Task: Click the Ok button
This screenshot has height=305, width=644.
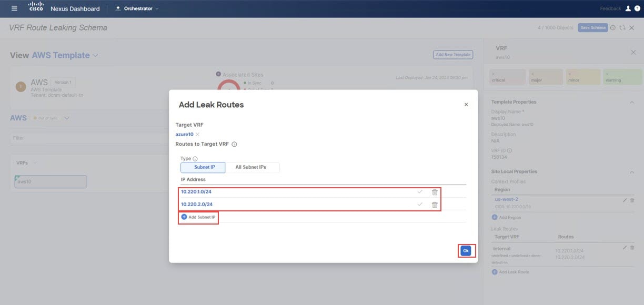Action: coord(466,251)
